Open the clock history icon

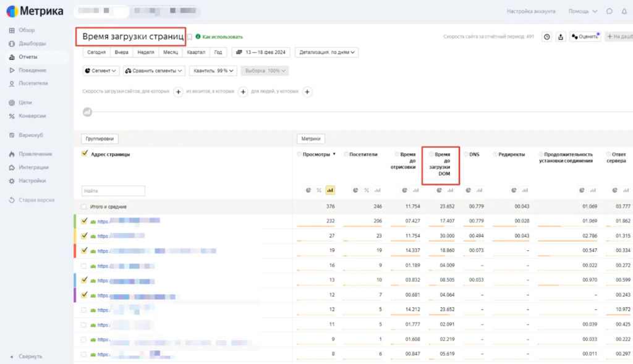tap(546, 37)
